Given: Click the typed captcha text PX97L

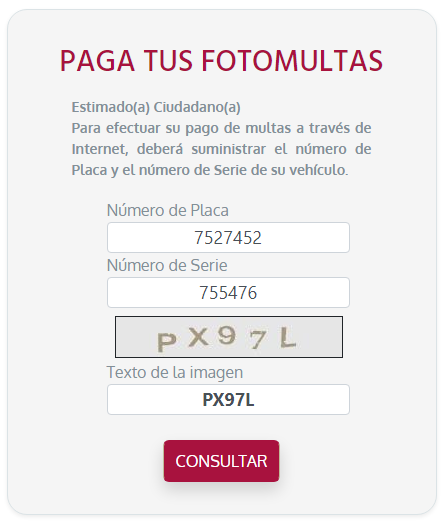Looking at the screenshot, I should click(x=228, y=400).
